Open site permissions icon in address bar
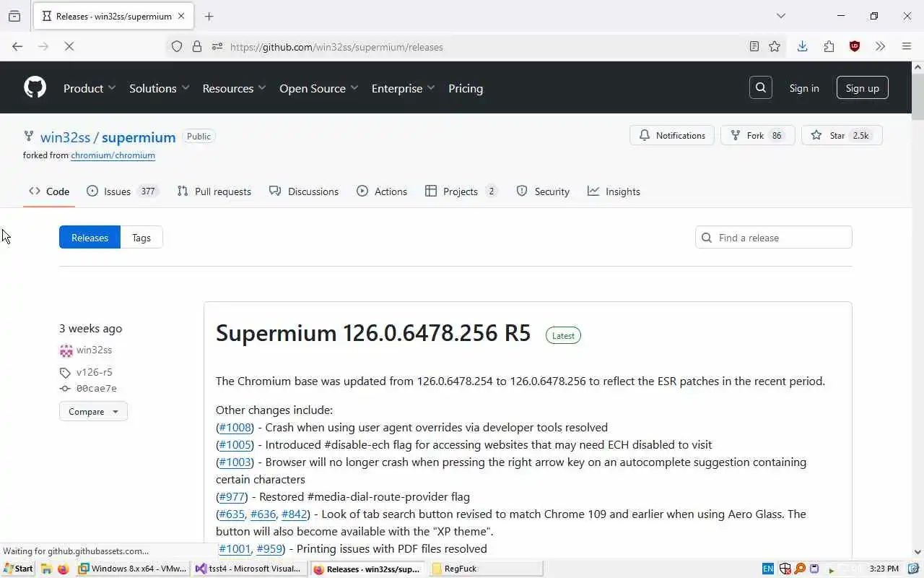 pos(217,47)
